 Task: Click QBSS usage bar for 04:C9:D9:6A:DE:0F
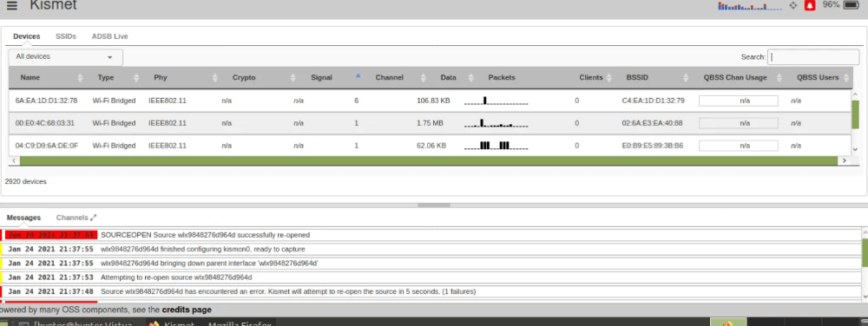click(x=739, y=146)
